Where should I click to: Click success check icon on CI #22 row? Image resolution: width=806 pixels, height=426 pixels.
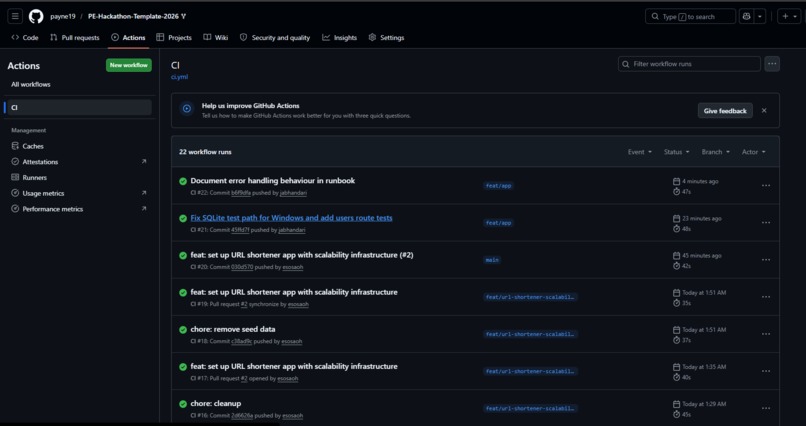point(182,181)
